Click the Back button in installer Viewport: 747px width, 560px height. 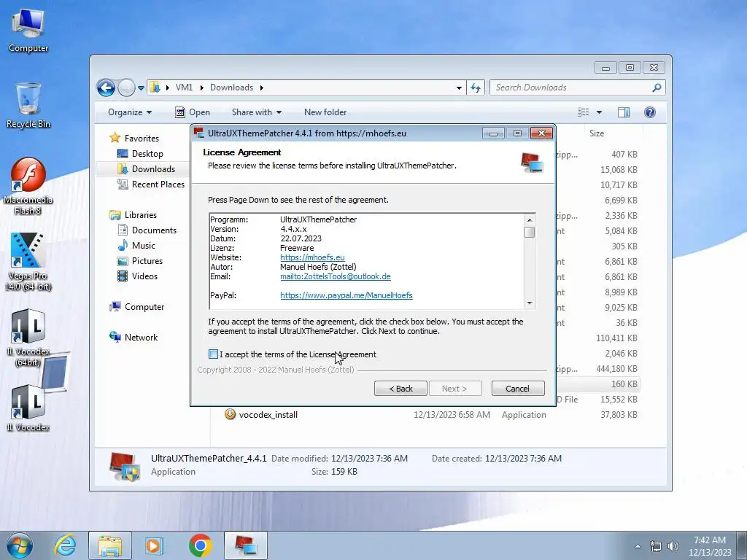tap(400, 389)
